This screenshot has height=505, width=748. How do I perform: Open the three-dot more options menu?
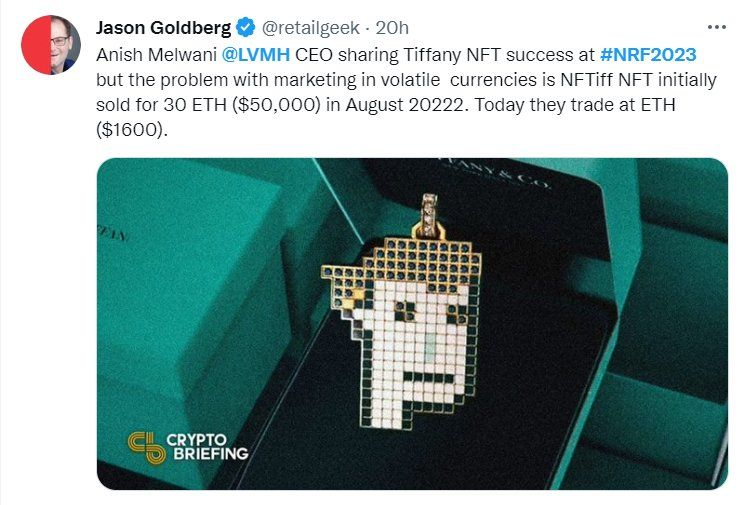(x=717, y=28)
